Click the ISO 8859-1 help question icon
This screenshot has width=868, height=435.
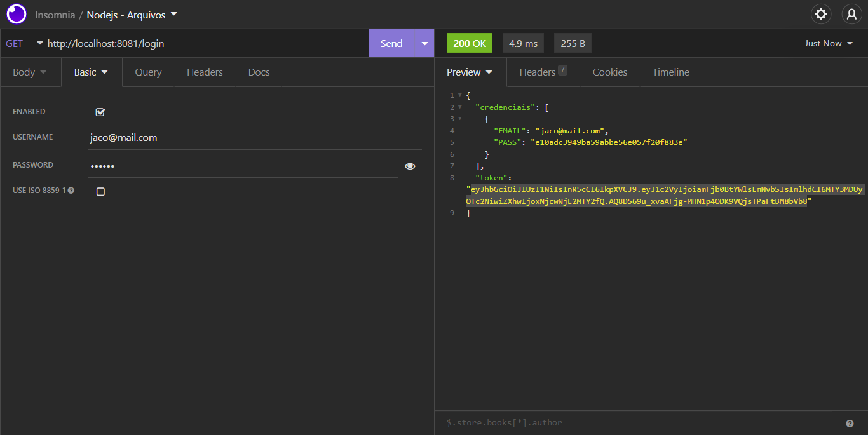71,191
